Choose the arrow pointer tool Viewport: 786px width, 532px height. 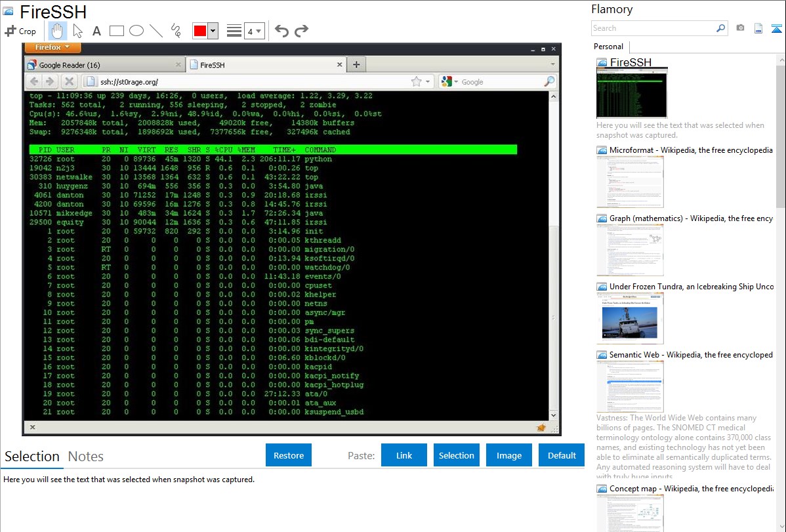pyautogui.click(x=77, y=31)
